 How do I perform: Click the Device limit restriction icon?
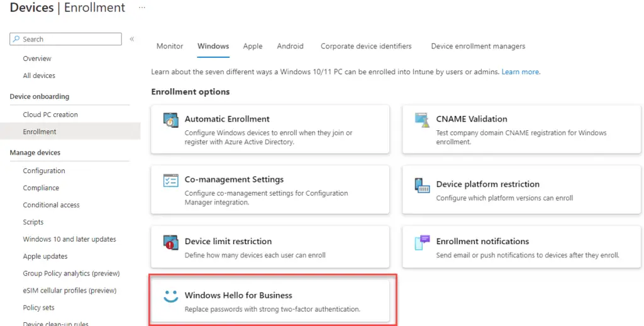coord(170,242)
